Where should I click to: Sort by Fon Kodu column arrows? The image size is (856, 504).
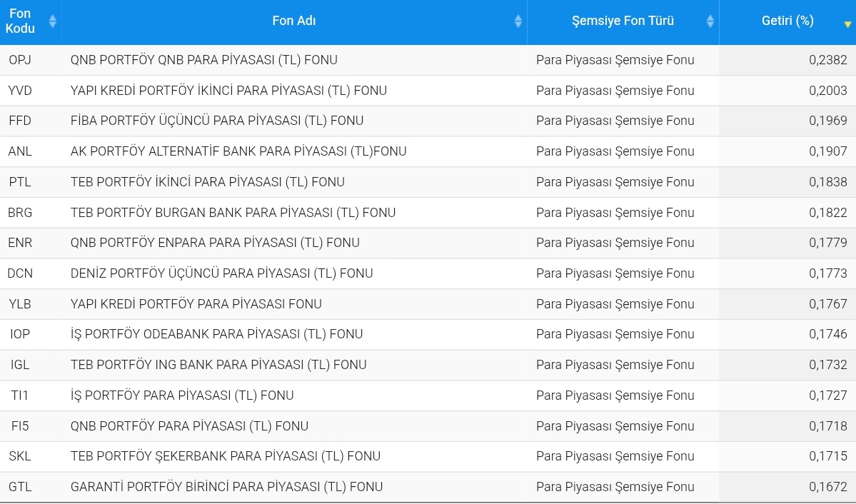(x=52, y=21)
